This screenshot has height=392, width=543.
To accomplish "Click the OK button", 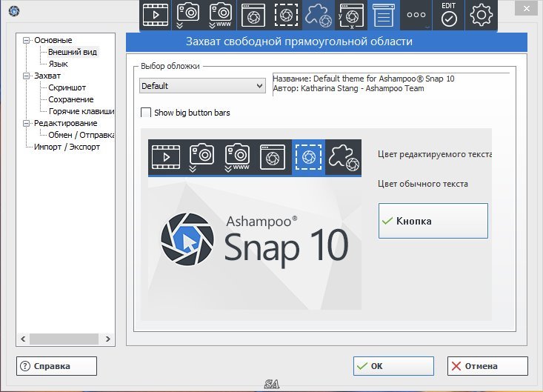I will click(x=393, y=366).
